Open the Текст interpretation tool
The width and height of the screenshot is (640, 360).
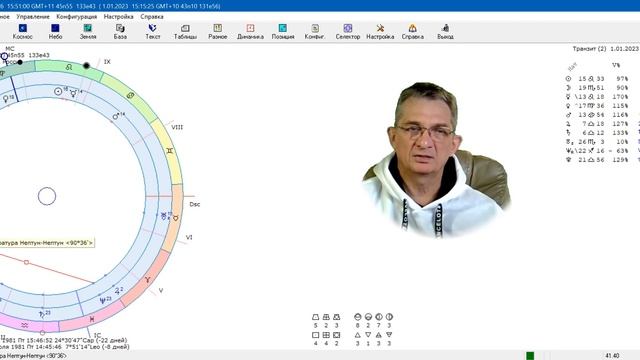153,32
